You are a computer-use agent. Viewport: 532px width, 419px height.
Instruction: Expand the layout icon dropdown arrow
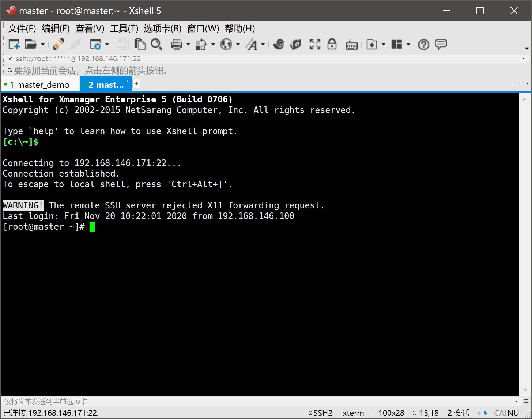tap(408, 44)
